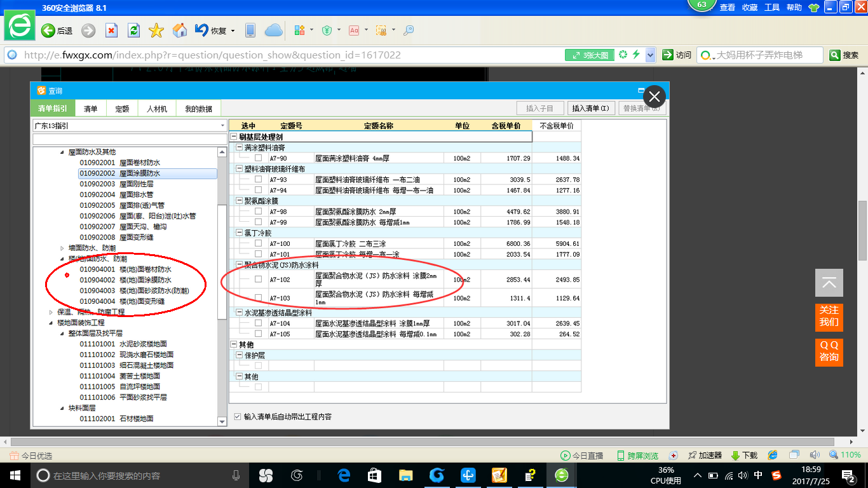Image resolution: width=868 pixels, height=488 pixels.
Task: Expand the 保温、隔热、防腐工程 tree node
Action: point(51,312)
